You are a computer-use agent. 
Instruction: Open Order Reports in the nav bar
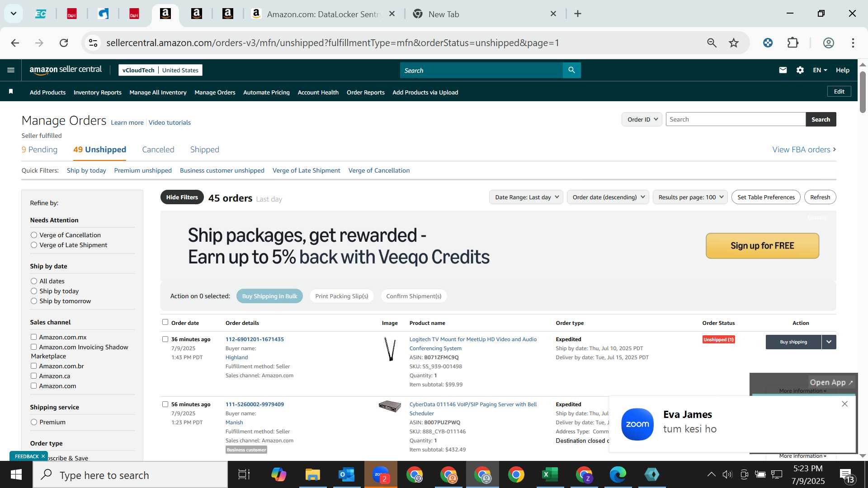(x=366, y=92)
